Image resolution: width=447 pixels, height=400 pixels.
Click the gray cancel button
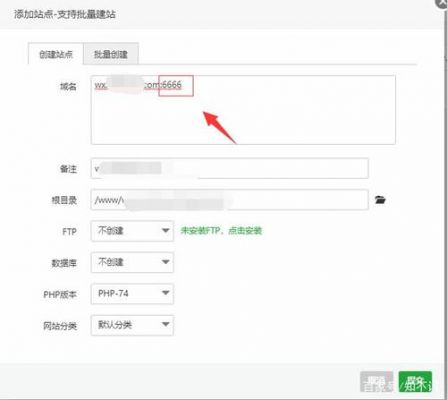pyautogui.click(x=377, y=382)
